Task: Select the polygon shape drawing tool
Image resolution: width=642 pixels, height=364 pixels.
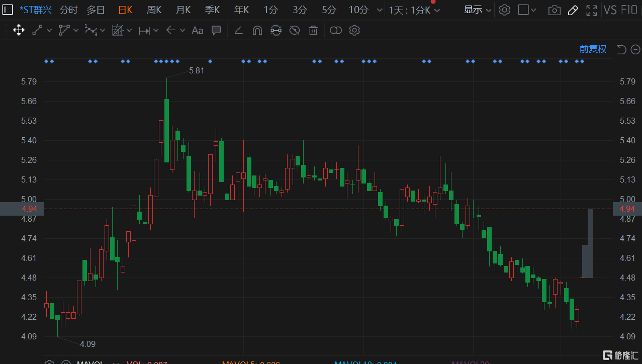Action: (x=64, y=30)
